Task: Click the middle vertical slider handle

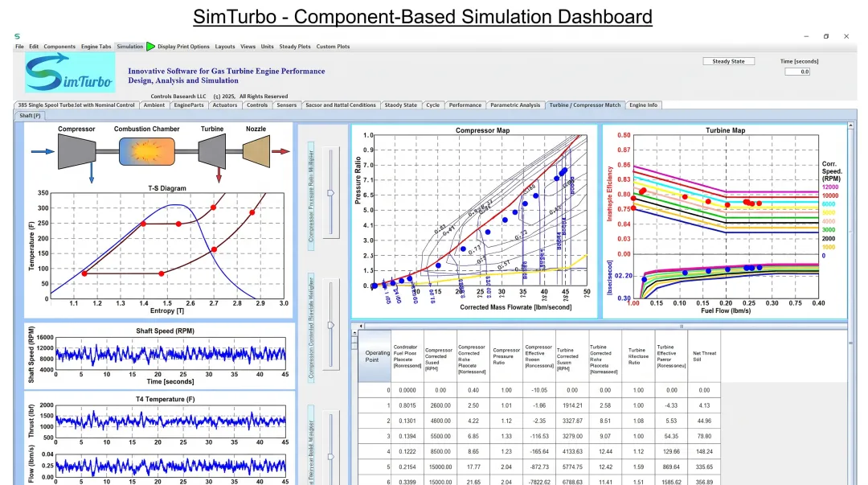Action: (x=330, y=325)
